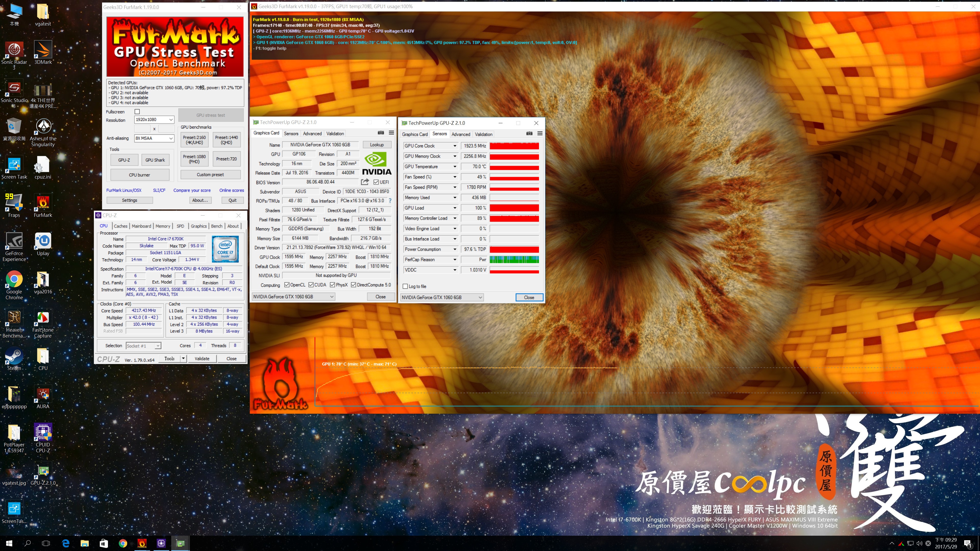Screen dimensions: 980x551
Task: Click the CPU burner button
Action: pos(140,175)
